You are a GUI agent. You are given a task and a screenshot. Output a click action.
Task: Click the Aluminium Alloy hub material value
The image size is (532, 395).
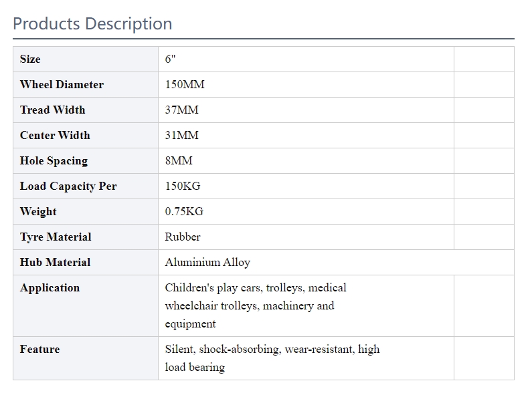click(x=207, y=262)
